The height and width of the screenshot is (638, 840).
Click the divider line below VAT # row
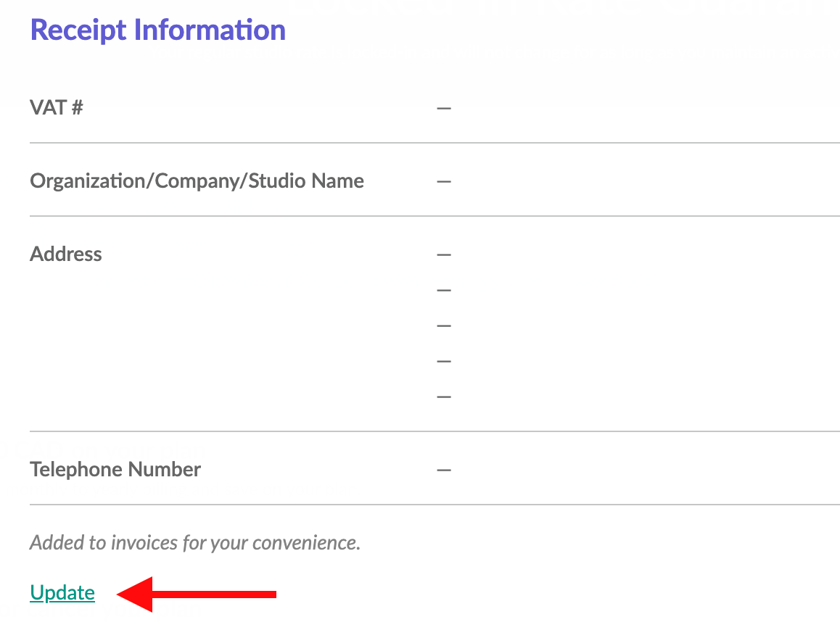point(435,143)
